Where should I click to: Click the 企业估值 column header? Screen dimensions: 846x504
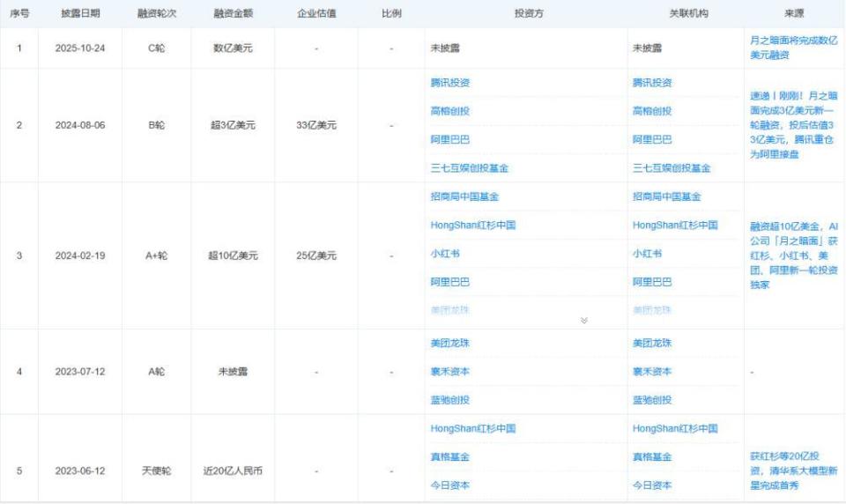316,13
